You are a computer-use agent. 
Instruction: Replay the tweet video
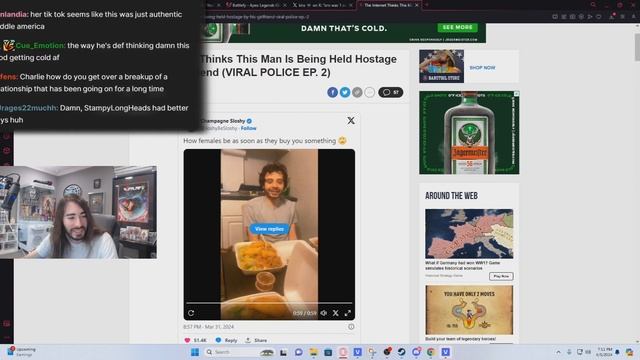pos(191,313)
